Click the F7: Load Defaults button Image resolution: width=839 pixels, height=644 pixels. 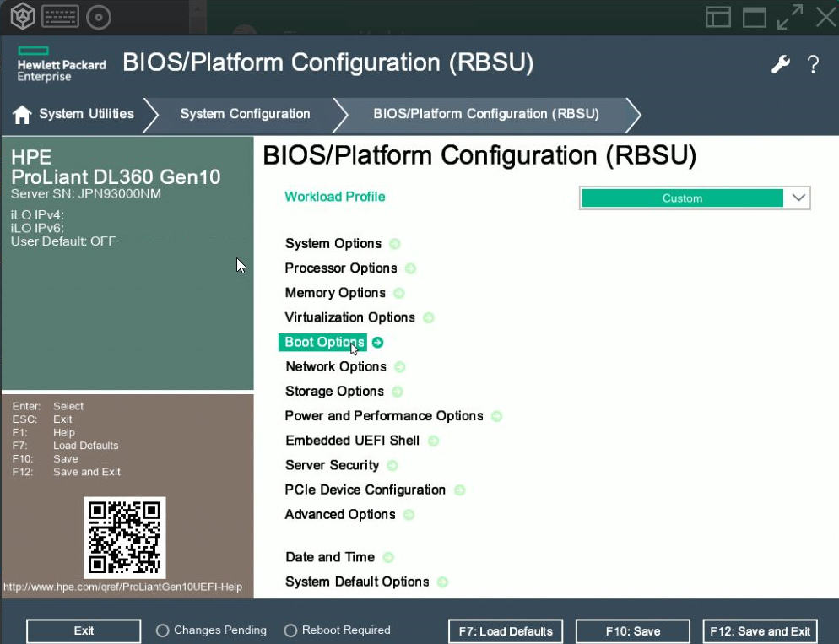click(506, 631)
